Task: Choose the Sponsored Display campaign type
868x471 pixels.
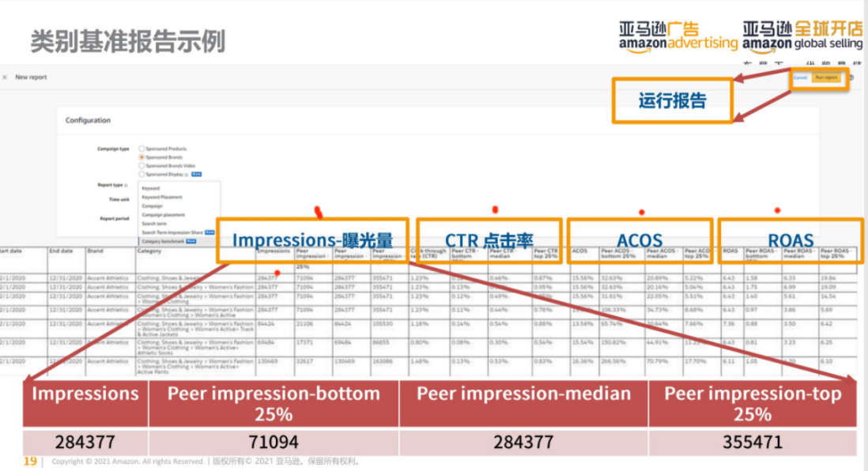Action: (x=142, y=175)
